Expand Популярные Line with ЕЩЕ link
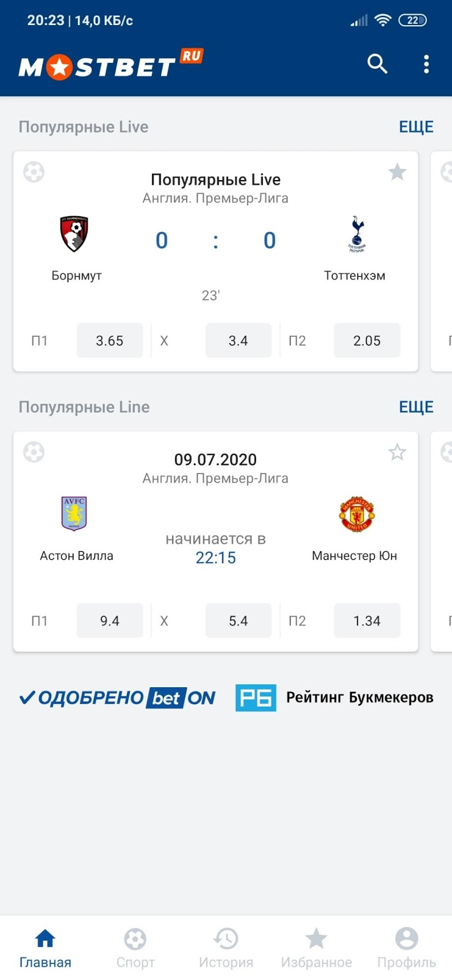This screenshot has height=980, width=452. (x=416, y=407)
